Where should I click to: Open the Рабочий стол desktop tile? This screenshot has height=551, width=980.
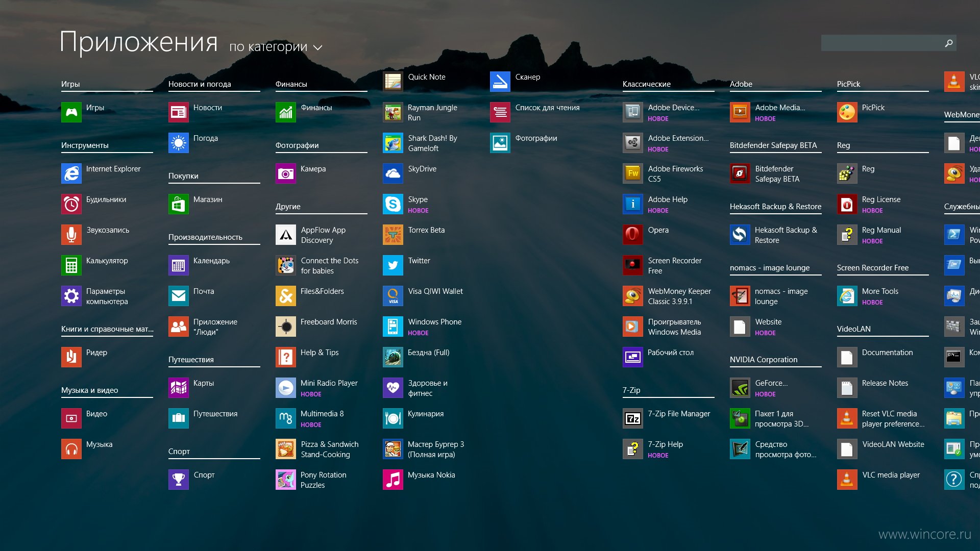[633, 357]
